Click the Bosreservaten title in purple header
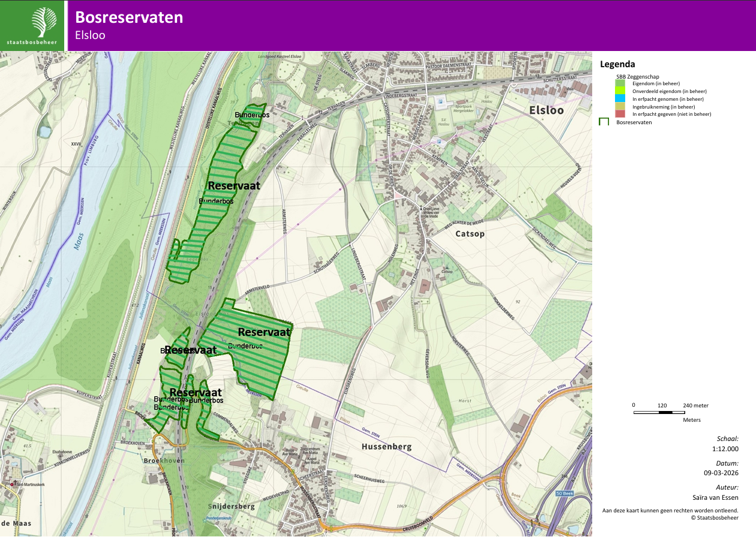The width and height of the screenshot is (756, 537). (x=129, y=17)
